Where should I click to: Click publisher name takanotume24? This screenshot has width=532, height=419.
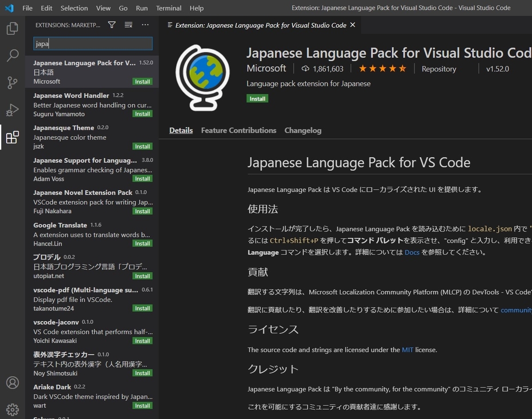(54, 308)
